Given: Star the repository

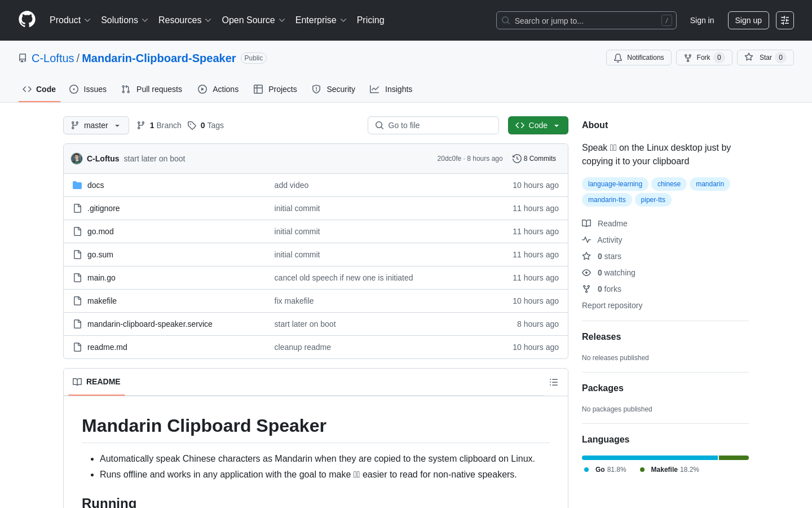Looking at the screenshot, I should pyautogui.click(x=765, y=58).
